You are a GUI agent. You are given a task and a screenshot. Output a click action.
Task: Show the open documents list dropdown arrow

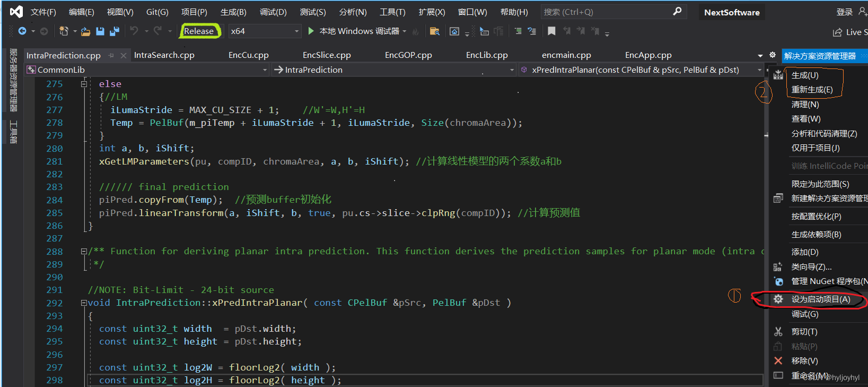click(x=760, y=55)
